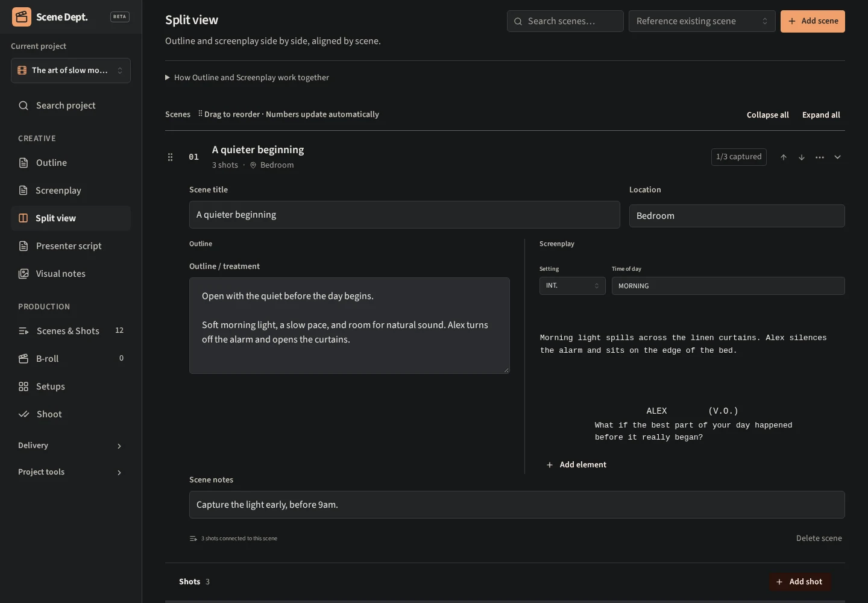Click the 3 shots connected to this scene text
868x603 pixels.
239,538
